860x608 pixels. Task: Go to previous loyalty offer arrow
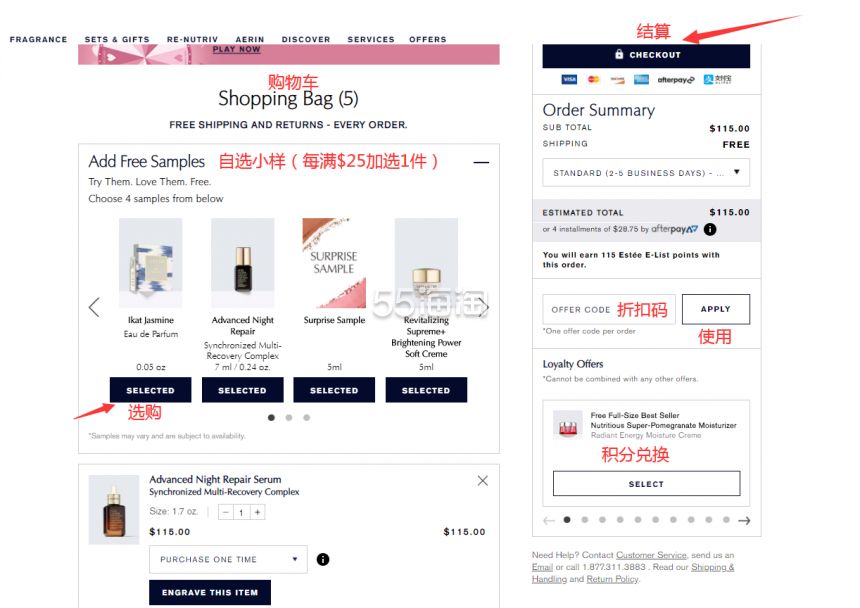pos(549,520)
